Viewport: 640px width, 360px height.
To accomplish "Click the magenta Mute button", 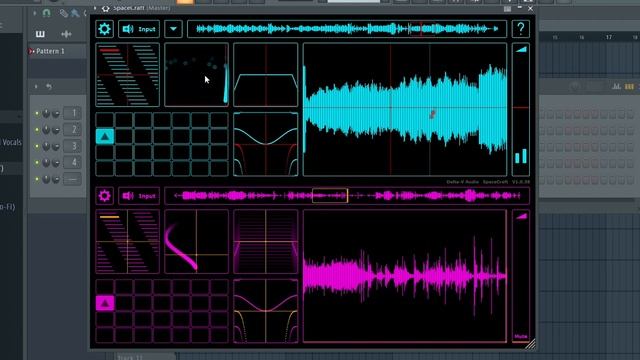I will [x=521, y=336].
